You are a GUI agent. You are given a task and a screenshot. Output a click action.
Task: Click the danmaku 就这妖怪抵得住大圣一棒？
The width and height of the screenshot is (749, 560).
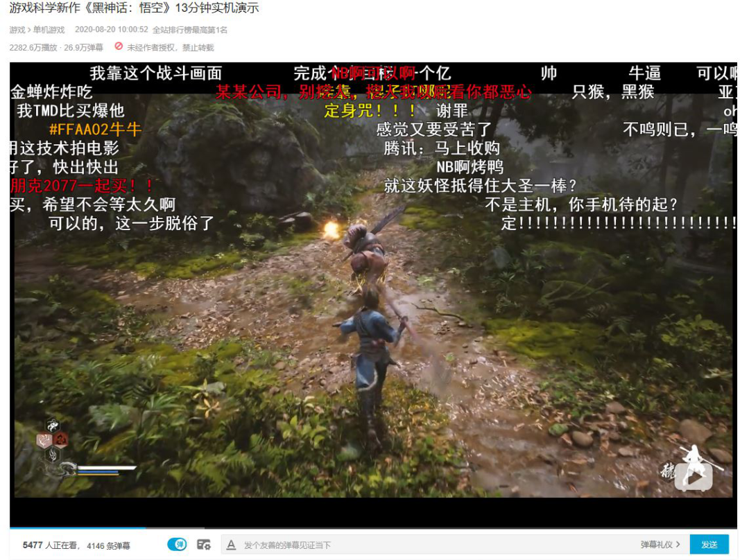click(480, 186)
